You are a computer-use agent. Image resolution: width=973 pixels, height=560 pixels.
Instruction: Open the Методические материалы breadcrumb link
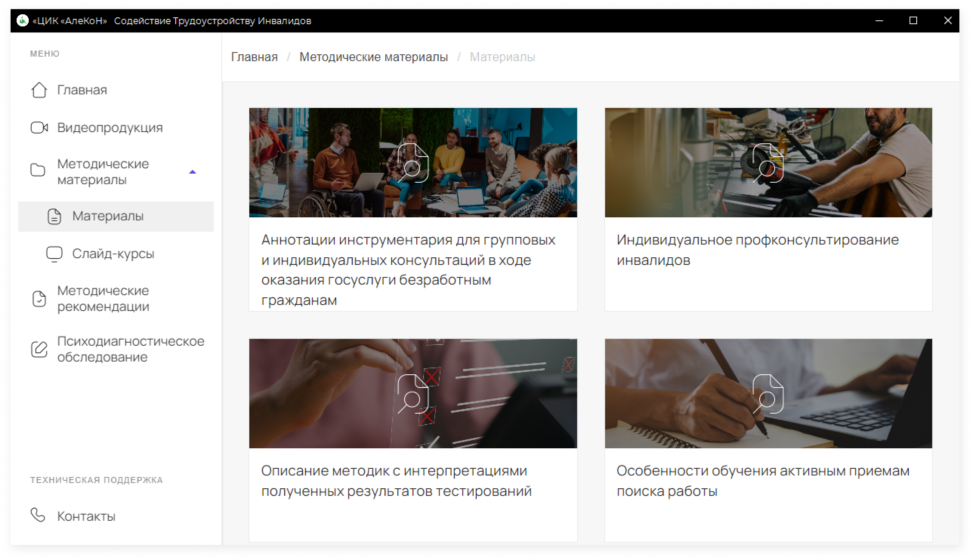373,57
